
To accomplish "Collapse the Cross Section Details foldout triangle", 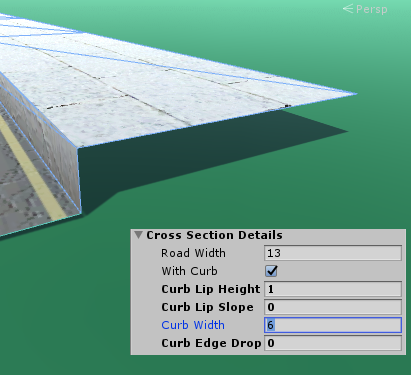I will [x=139, y=235].
